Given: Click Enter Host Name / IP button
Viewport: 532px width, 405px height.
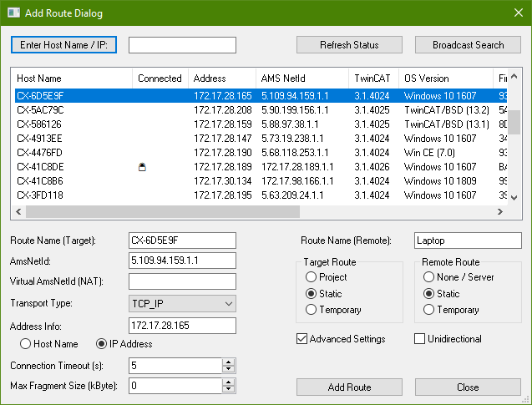Looking at the screenshot, I should click(x=63, y=45).
